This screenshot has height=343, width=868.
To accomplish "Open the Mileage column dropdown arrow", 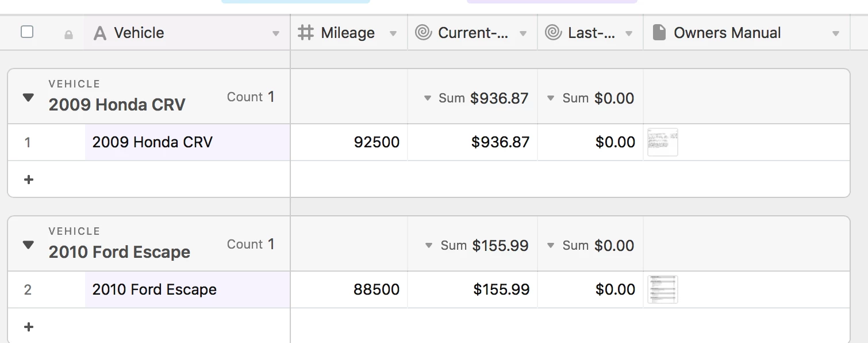I will [x=393, y=34].
